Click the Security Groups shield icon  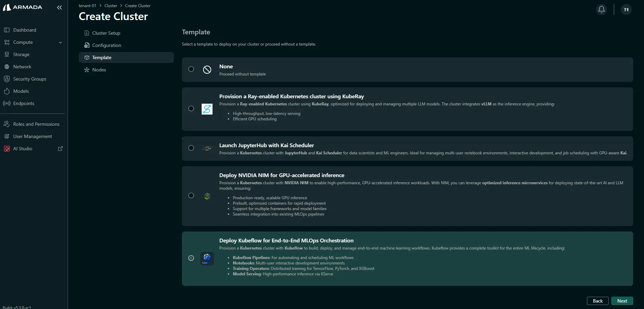[x=7, y=79]
